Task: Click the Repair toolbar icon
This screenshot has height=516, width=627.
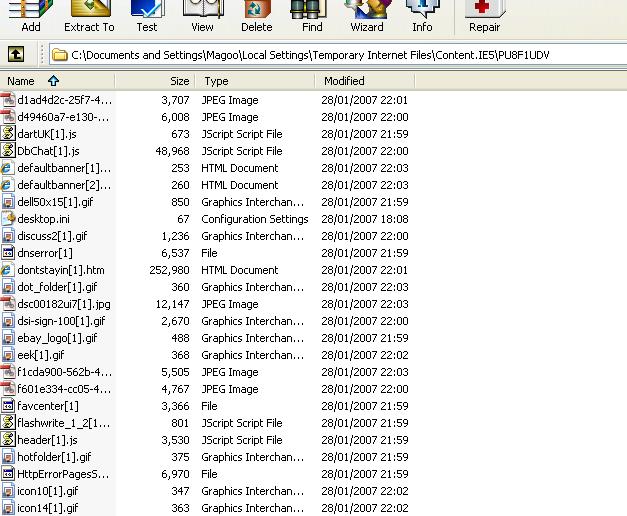Action: 484,14
